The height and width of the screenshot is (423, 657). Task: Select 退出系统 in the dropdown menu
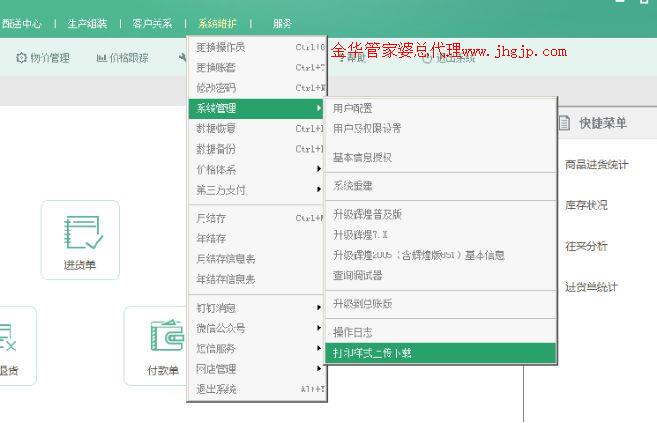click(257, 389)
